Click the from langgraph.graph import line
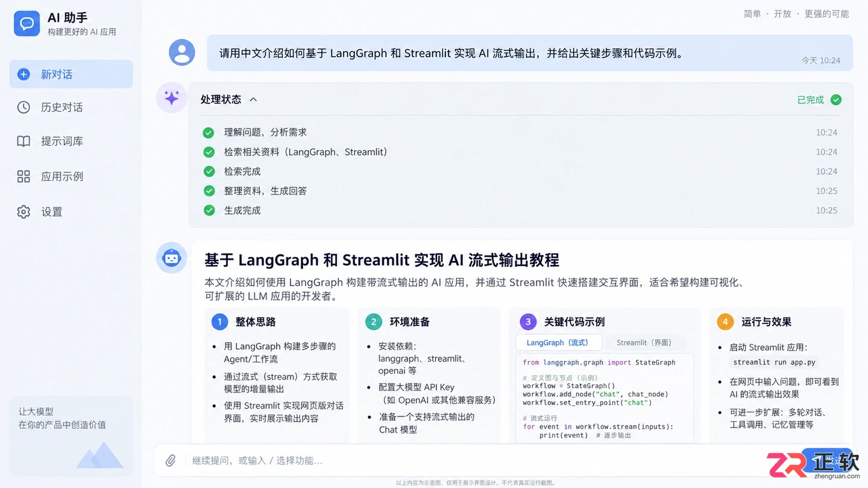Viewport: 868px width, 488px height. click(599, 363)
